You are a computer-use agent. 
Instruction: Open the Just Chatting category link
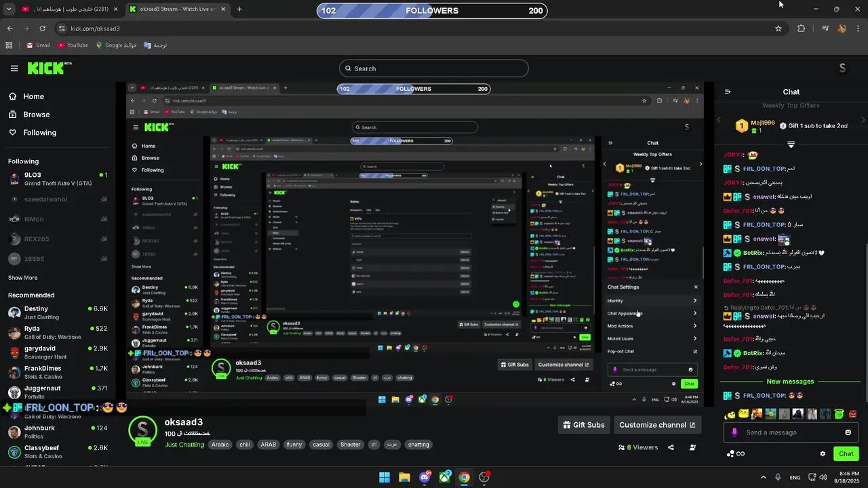pyautogui.click(x=184, y=445)
